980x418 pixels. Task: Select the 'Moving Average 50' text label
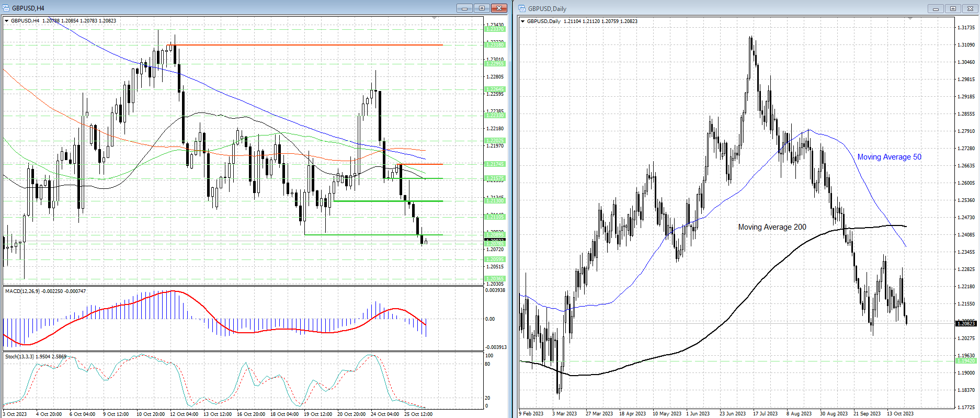tap(889, 157)
